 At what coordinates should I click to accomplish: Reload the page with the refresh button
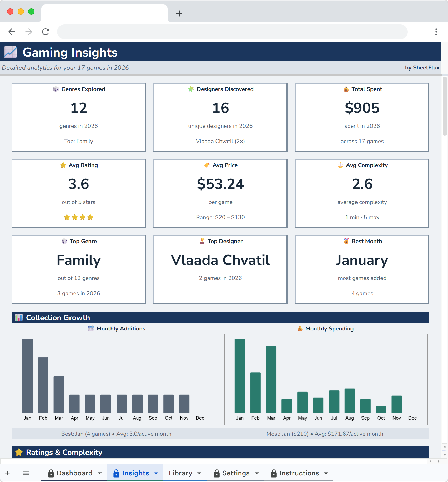46,32
